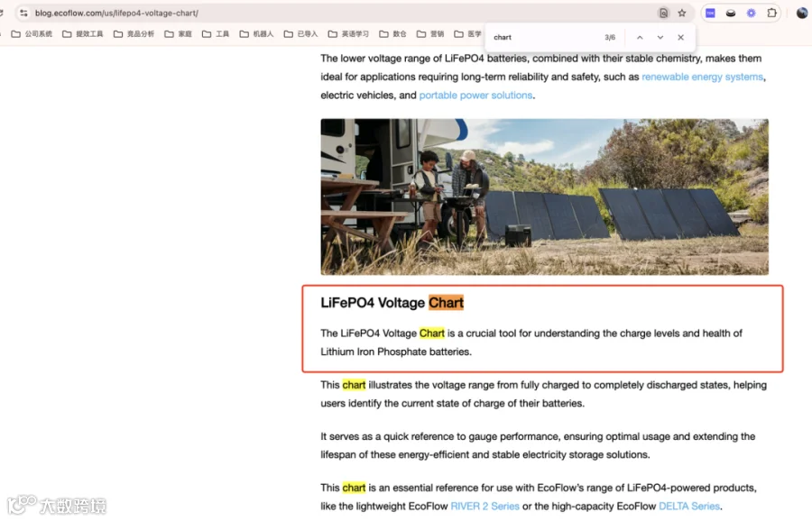Open the Extensions puzzle-piece menu

click(771, 13)
